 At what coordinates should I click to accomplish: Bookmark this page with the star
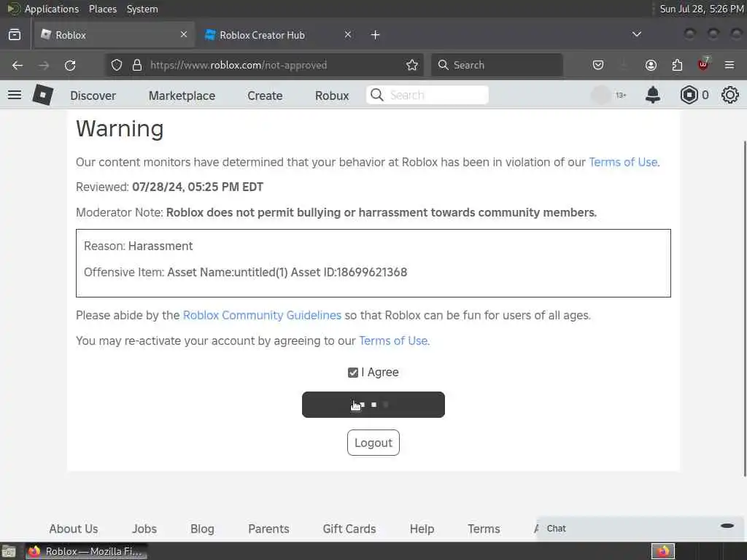point(412,65)
